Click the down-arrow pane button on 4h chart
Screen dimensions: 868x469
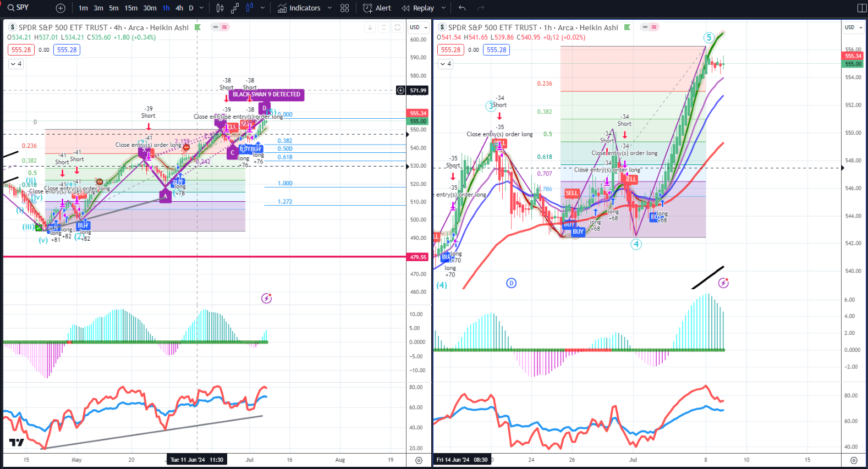coord(370,27)
